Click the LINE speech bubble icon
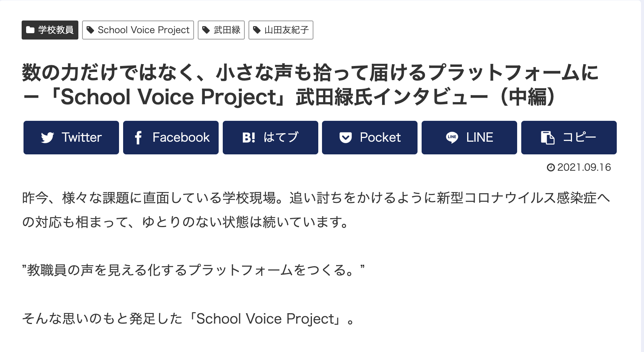Screen dimensions: 644x352 pyautogui.click(x=452, y=137)
